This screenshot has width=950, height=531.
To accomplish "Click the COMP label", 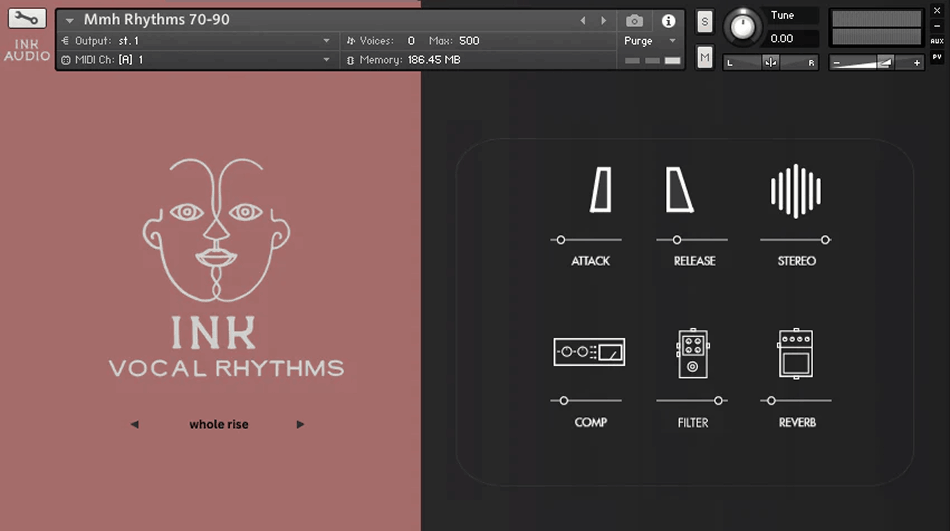I will click(x=591, y=422).
